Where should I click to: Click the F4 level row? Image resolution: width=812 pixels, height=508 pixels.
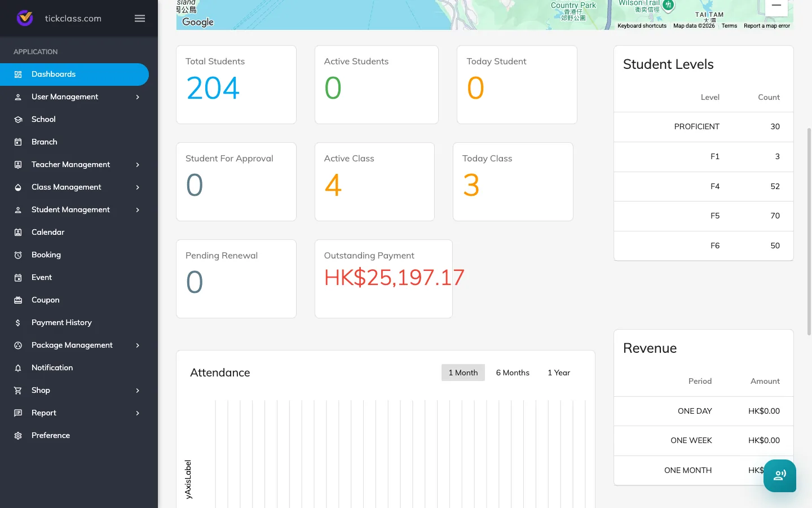(x=704, y=186)
